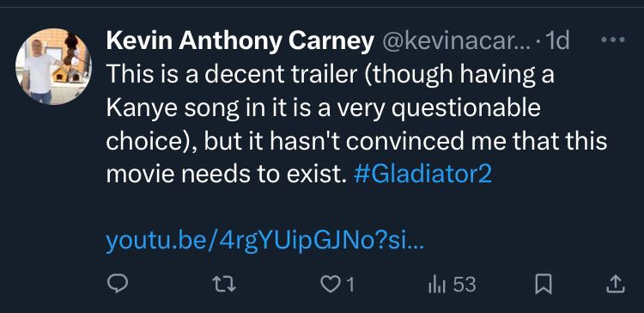The width and height of the screenshot is (644, 313).
Task: Open the @kevinacar... handle
Action: click(458, 41)
